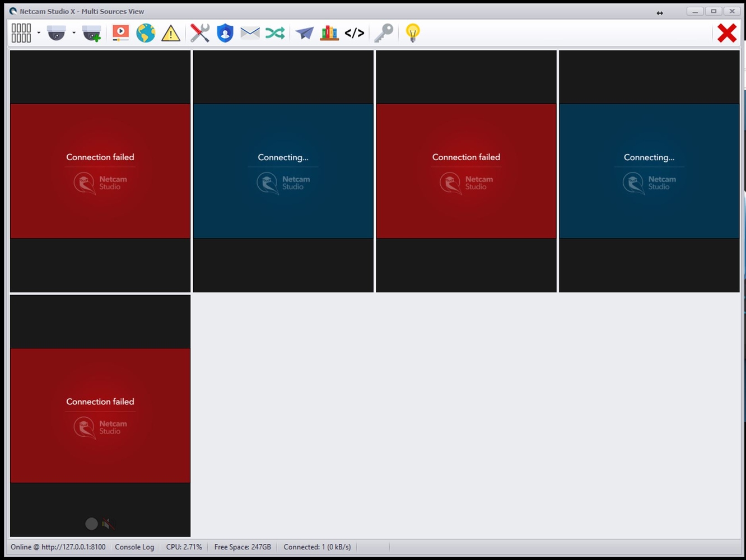Image resolution: width=746 pixels, height=560 pixels.
Task: Toggle recording on the bottom camera tile
Action: click(x=91, y=524)
